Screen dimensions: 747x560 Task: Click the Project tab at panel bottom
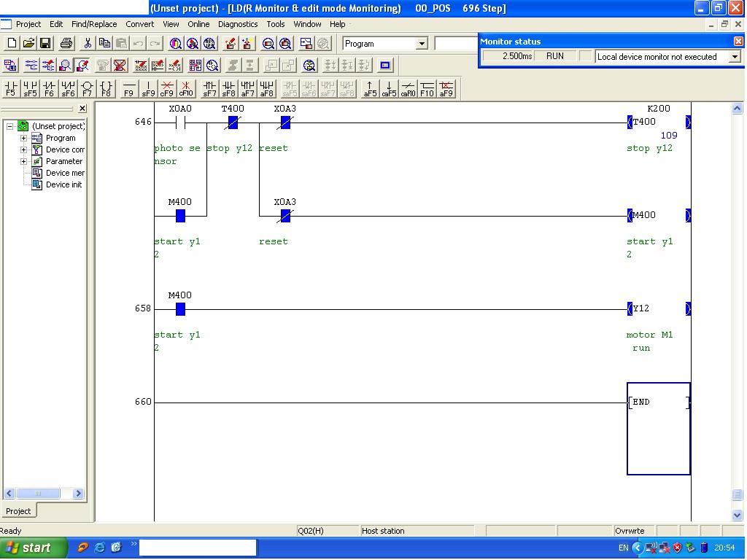click(18, 510)
